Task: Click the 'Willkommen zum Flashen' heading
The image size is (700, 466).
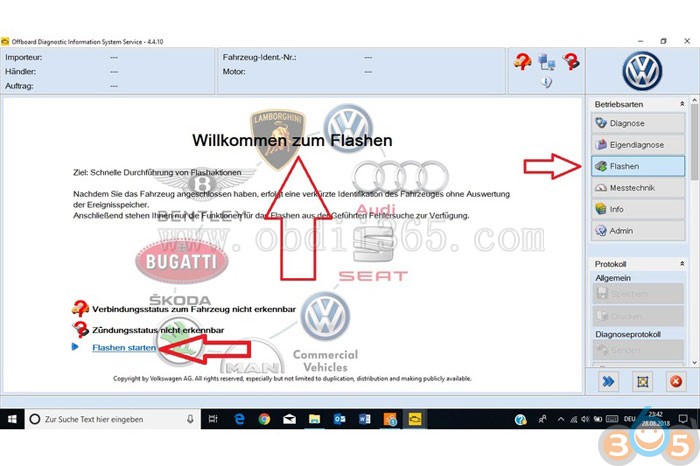Action: tap(292, 140)
